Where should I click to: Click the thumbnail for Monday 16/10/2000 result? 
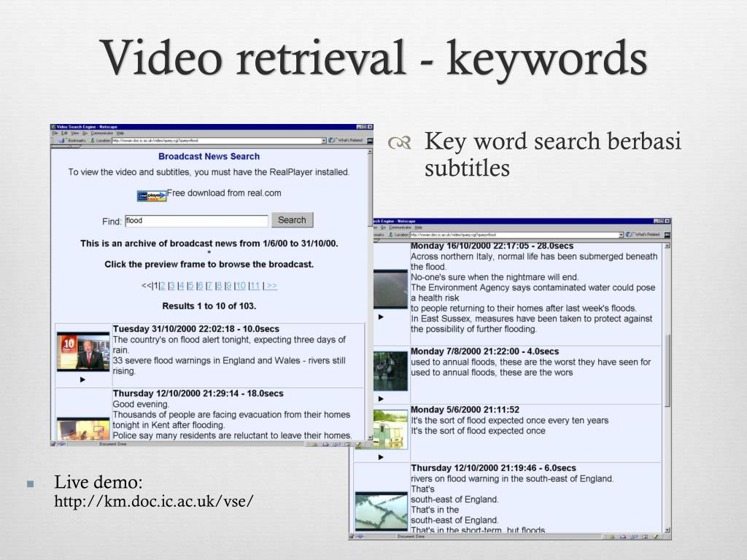pos(391,289)
